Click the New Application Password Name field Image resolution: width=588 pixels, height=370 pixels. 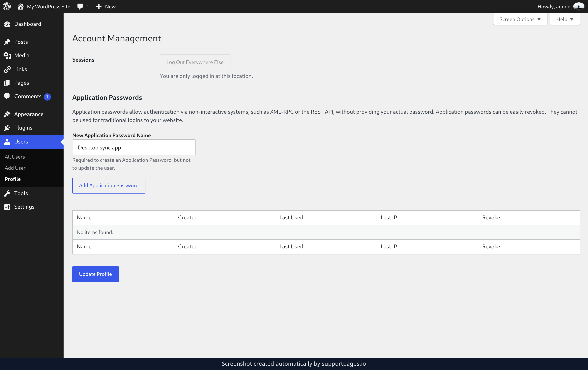point(134,147)
